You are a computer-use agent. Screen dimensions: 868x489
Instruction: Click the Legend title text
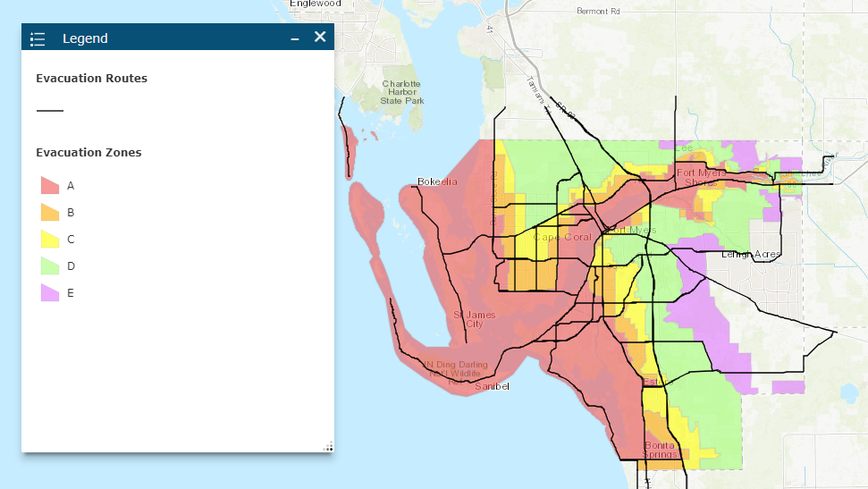coord(85,38)
